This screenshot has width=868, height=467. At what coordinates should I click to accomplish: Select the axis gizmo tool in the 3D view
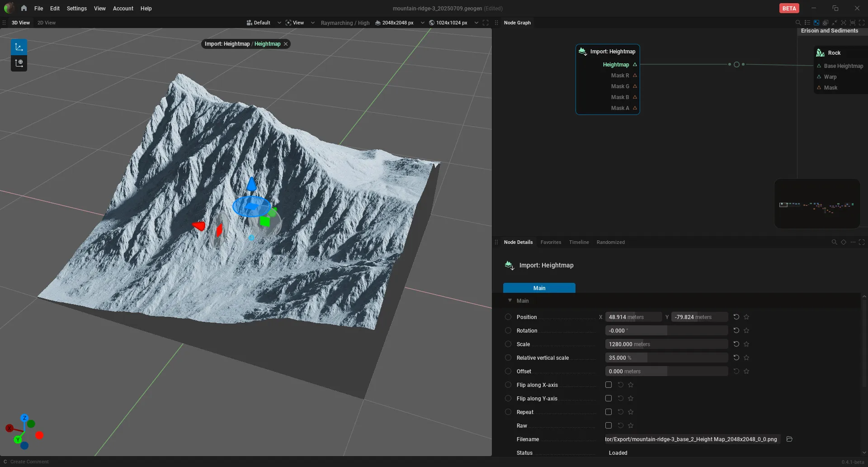pyautogui.click(x=19, y=47)
